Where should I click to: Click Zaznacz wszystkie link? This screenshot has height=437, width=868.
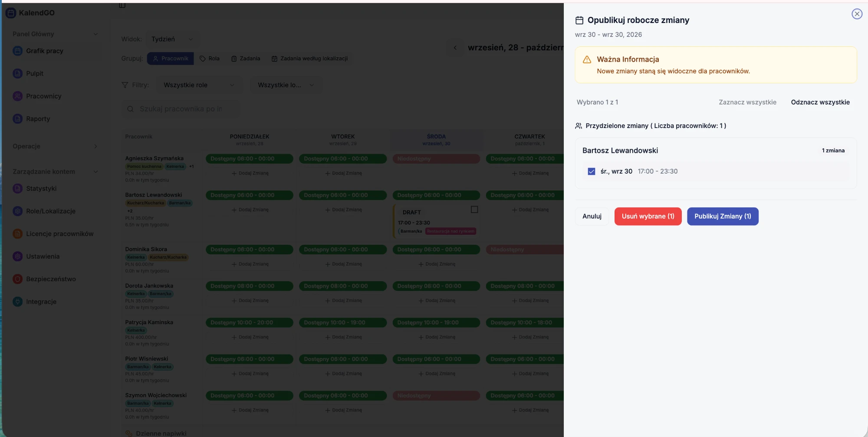(747, 102)
